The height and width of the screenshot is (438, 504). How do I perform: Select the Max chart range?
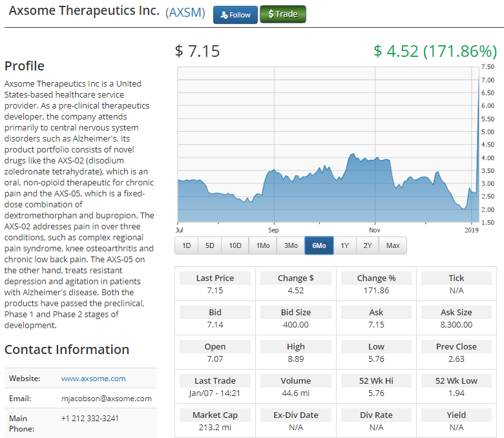(393, 245)
